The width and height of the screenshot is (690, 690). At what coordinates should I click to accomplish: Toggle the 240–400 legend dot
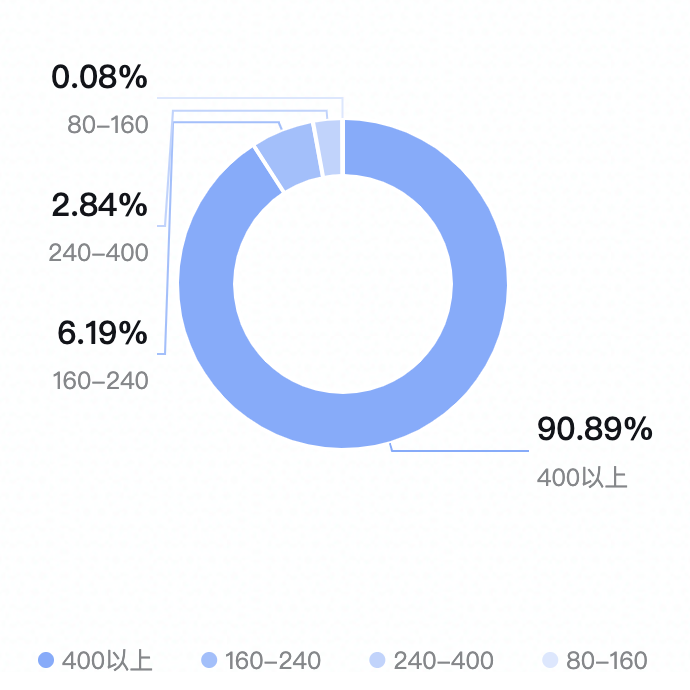point(377,660)
